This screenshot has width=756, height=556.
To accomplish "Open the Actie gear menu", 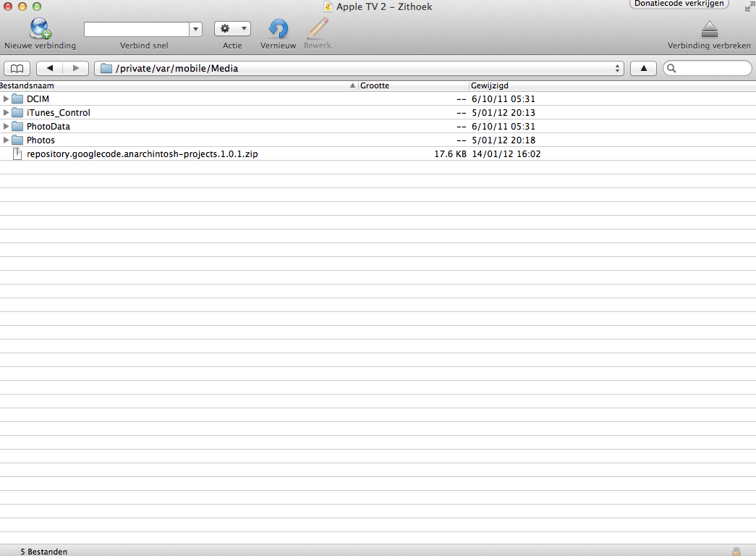I will tap(232, 29).
